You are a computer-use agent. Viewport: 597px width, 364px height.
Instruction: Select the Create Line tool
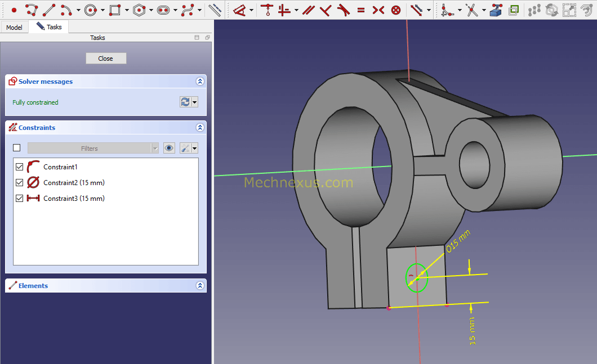(49, 10)
